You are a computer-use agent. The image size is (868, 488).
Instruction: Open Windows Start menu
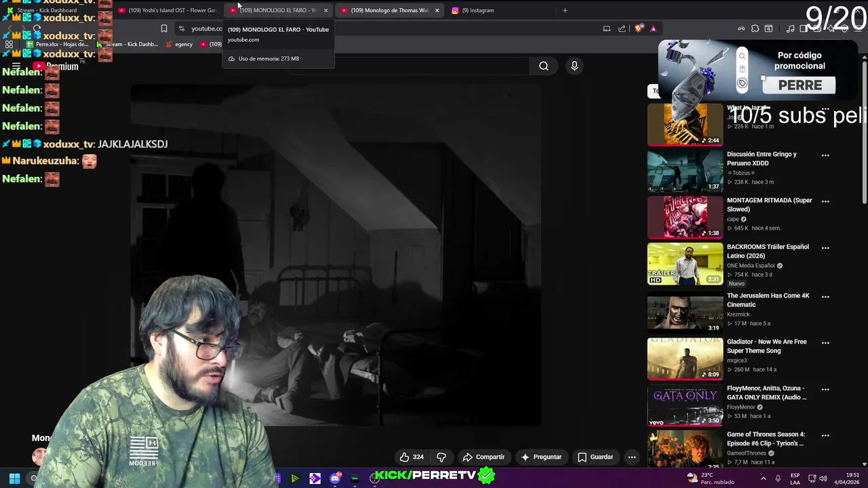pyautogui.click(x=14, y=478)
